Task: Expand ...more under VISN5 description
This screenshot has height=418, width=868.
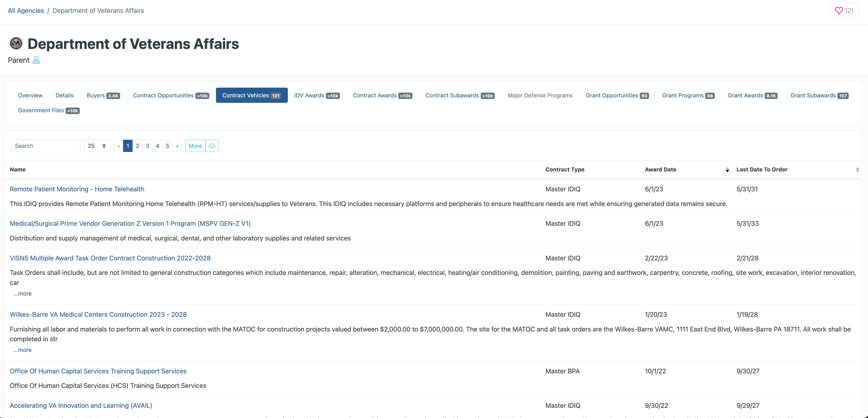Action: (x=22, y=293)
